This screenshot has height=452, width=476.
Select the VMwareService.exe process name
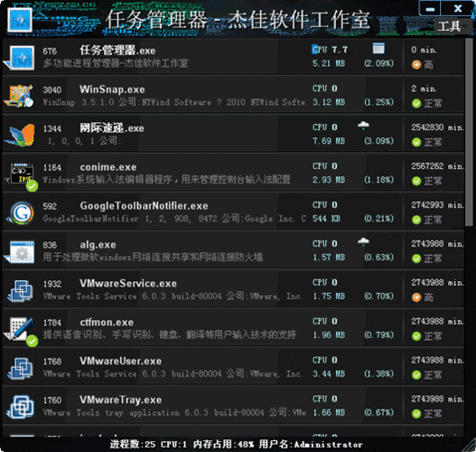pyautogui.click(x=128, y=284)
